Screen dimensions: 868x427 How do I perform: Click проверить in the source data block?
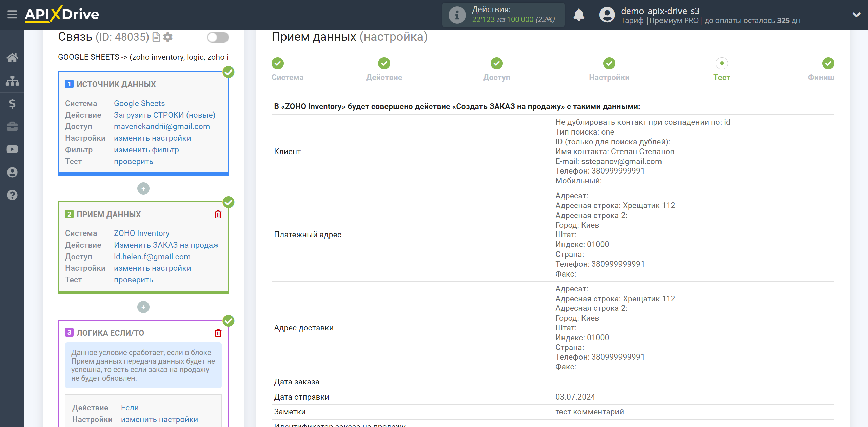coord(133,161)
